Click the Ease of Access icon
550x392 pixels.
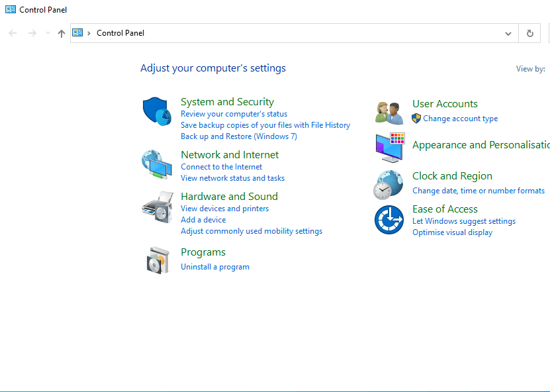click(x=389, y=219)
